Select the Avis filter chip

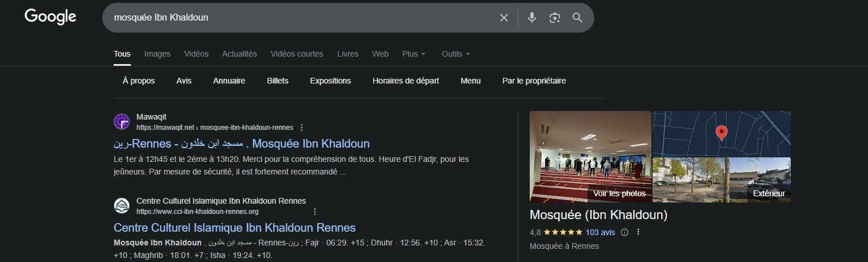pos(184,81)
